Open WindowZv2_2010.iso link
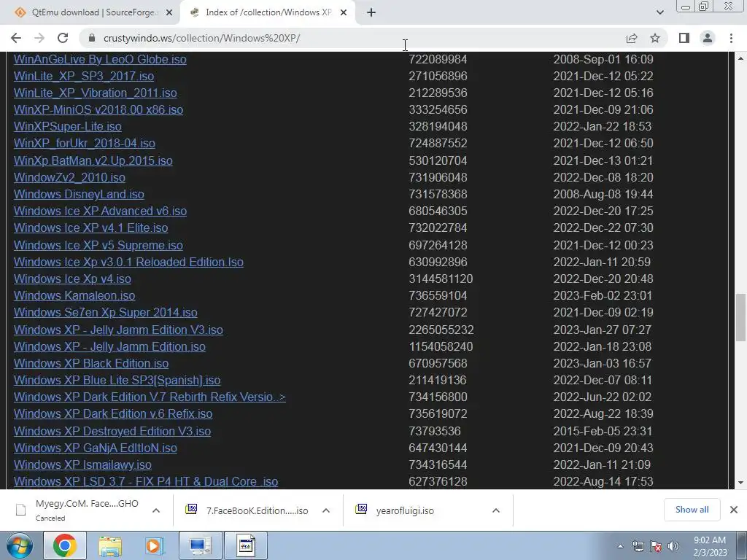 (69, 178)
